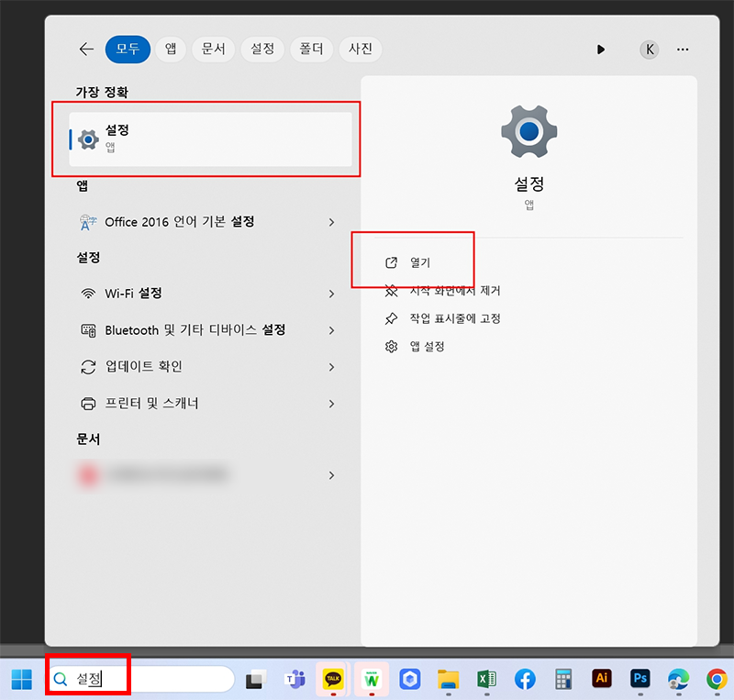Click the search input field
Screen dimensions: 734x700
click(138, 679)
